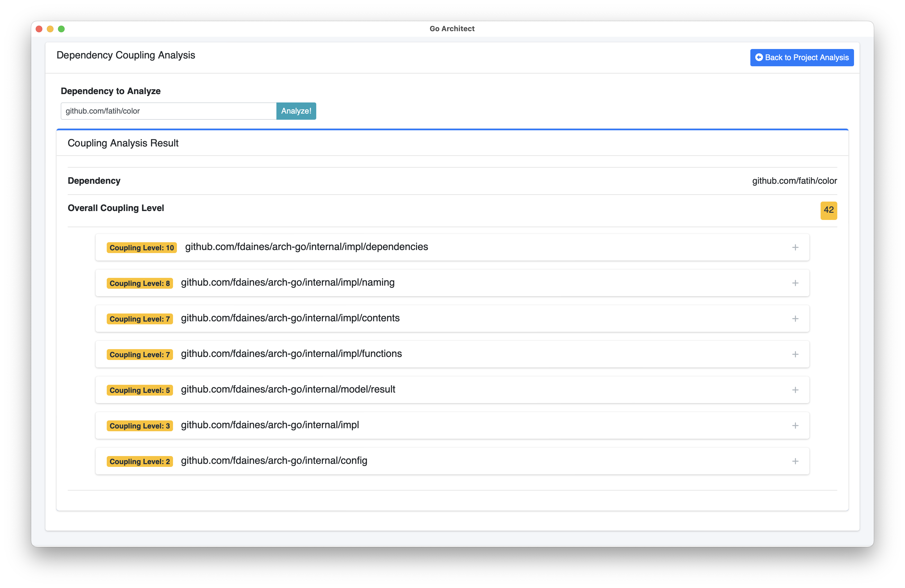
Task: Maximize the window with green button
Action: [61, 29]
